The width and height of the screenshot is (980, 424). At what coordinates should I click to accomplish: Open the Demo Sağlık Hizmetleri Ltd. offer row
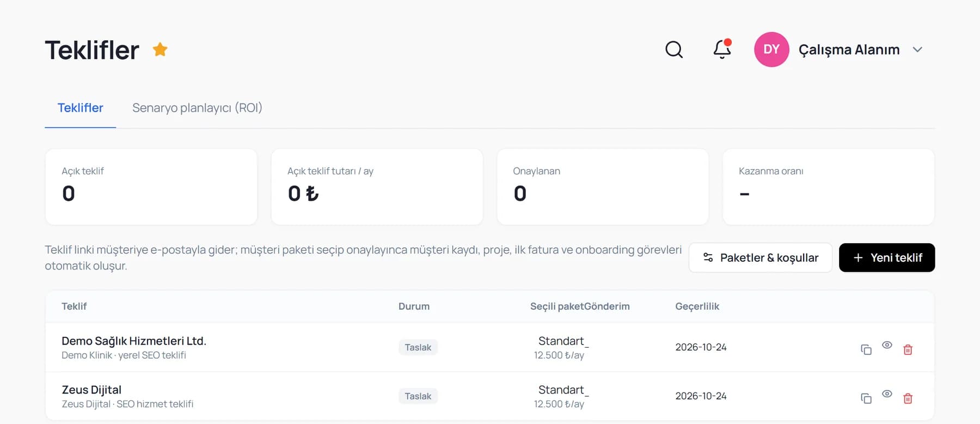pyautogui.click(x=489, y=347)
